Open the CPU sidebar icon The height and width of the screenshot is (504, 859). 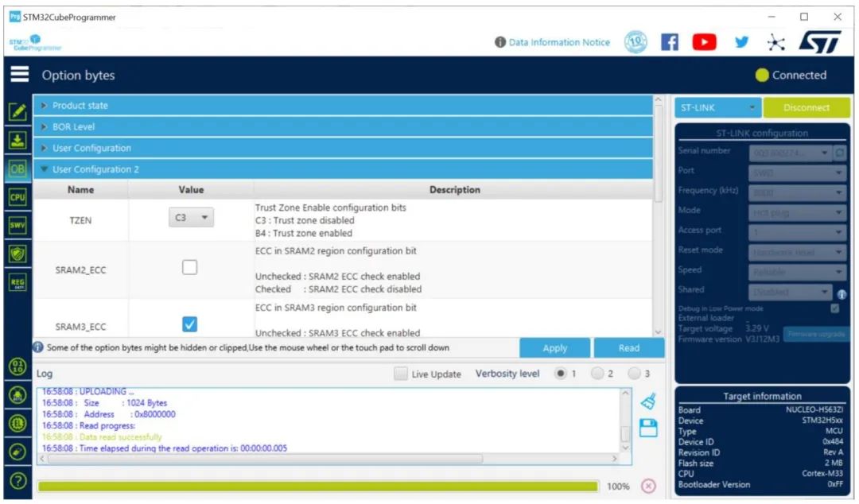pyautogui.click(x=17, y=197)
